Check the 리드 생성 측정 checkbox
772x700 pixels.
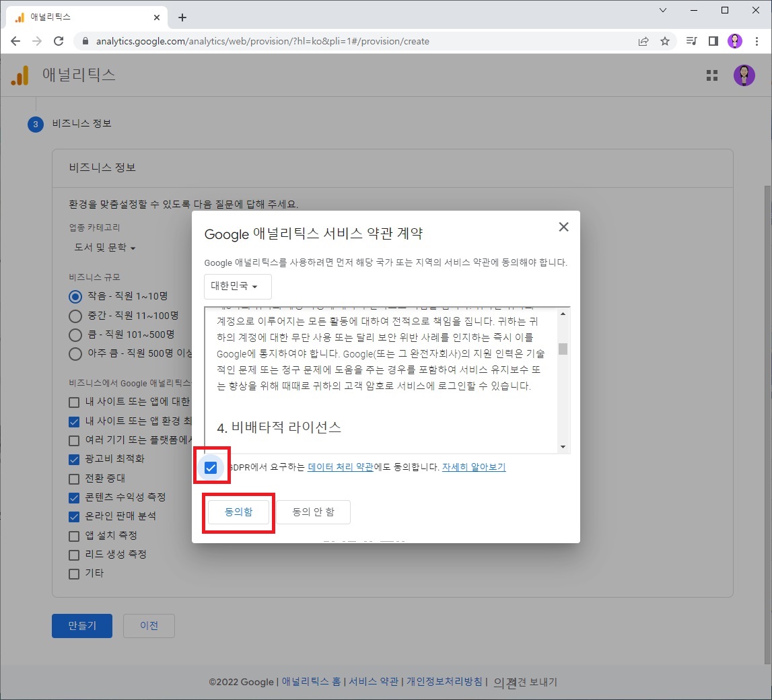coord(74,555)
